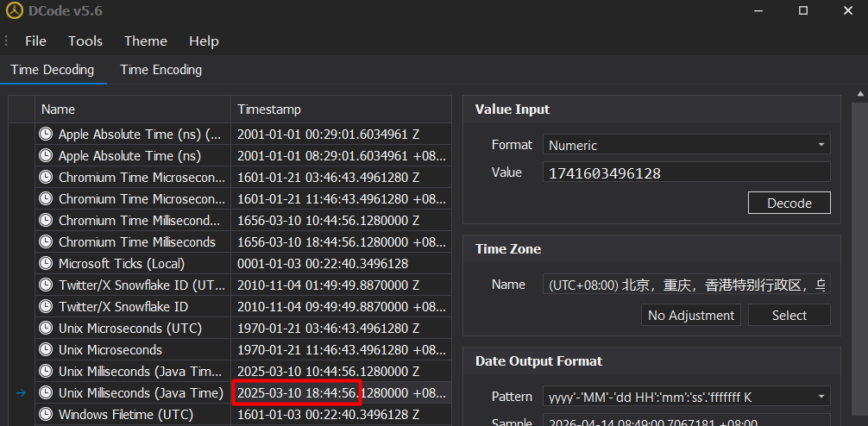Click the DCode app logo icon
The height and width of the screenshot is (426, 868).
coord(14,11)
